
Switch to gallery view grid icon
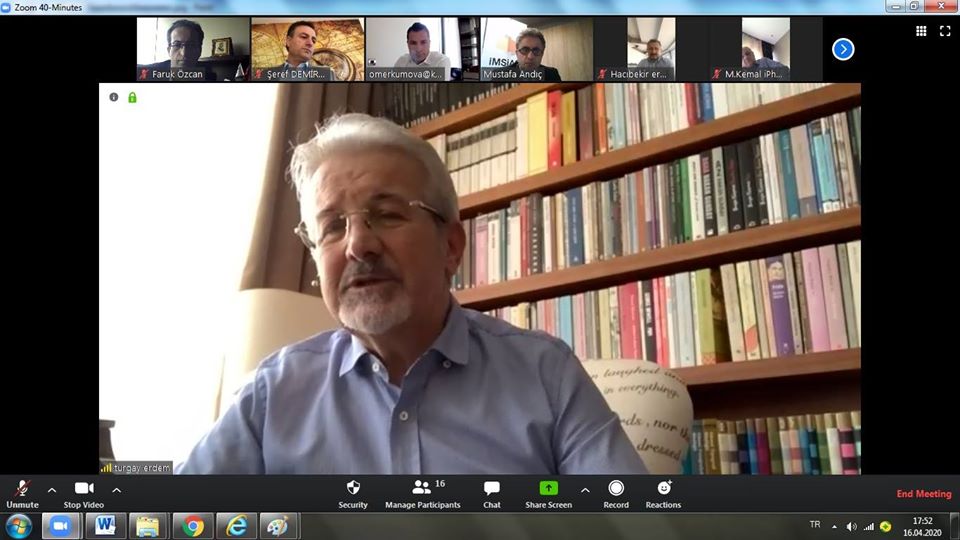pos(921,31)
